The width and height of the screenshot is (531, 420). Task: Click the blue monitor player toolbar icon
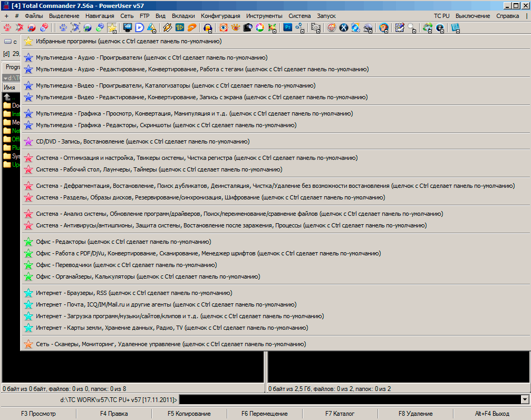pos(128,27)
